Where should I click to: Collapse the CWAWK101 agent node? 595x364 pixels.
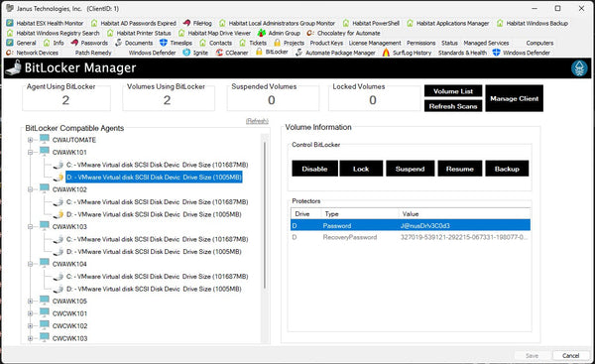tap(31, 152)
